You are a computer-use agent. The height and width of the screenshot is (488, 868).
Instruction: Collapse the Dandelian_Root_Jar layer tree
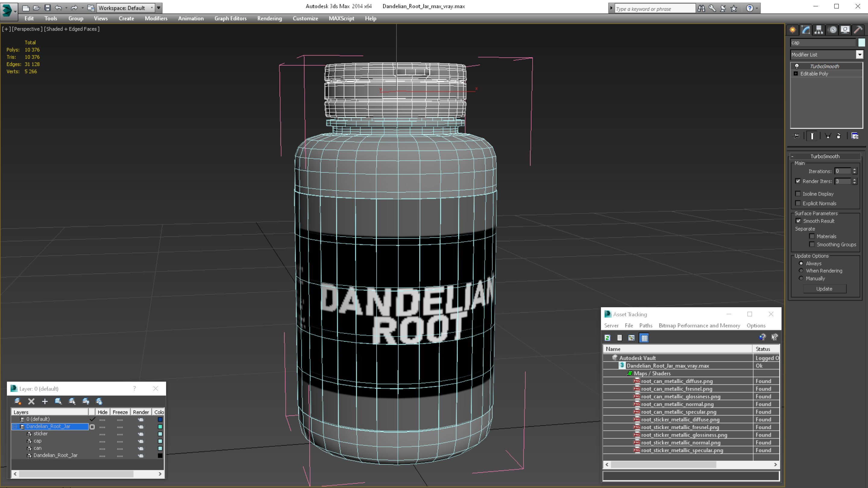click(15, 426)
